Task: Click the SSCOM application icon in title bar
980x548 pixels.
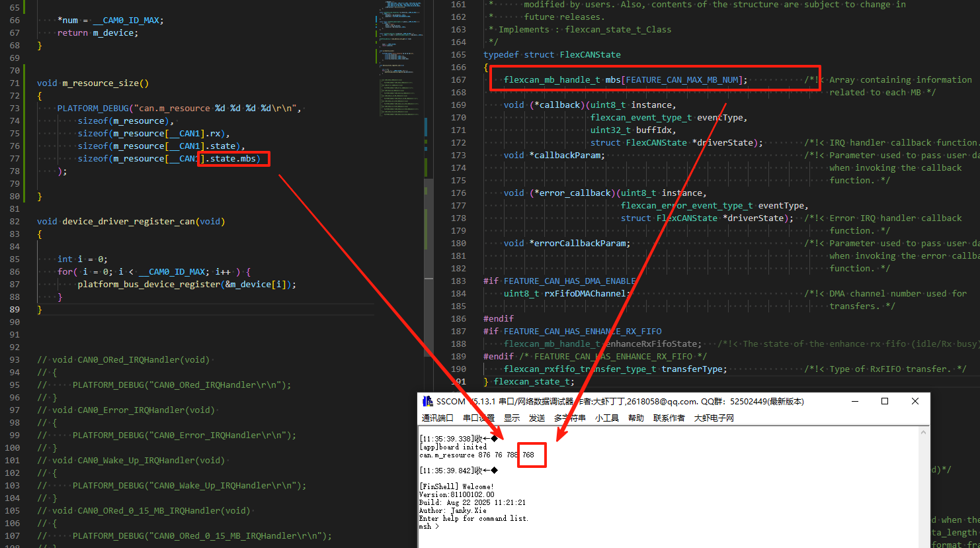Action: pyautogui.click(x=428, y=401)
